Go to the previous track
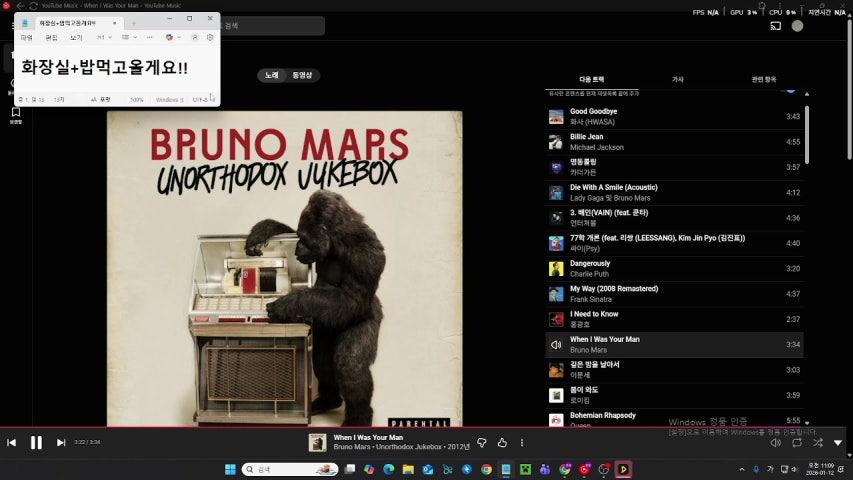Viewport: 853px width, 480px height. pyautogui.click(x=12, y=442)
